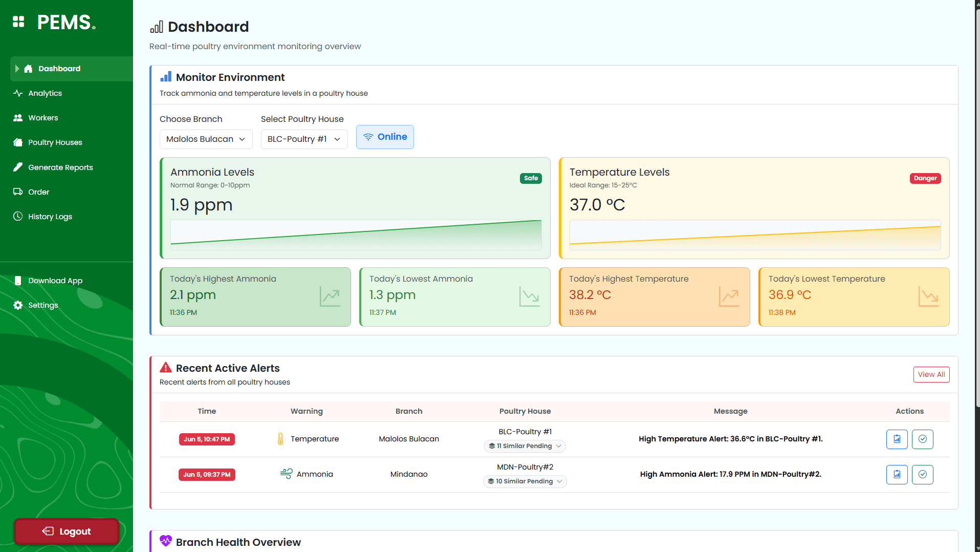
Task: Click the Generate Reports pen icon
Action: pyautogui.click(x=18, y=167)
